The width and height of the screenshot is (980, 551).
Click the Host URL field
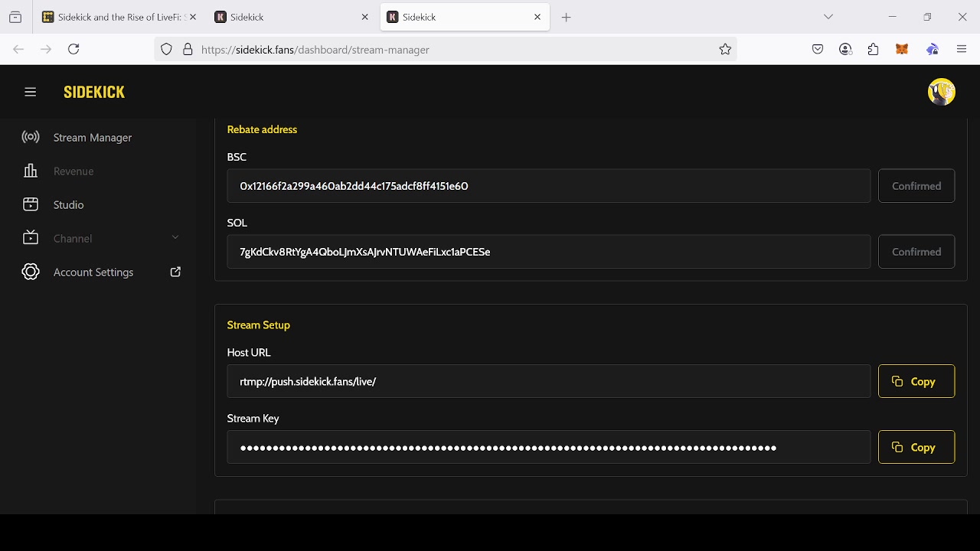point(549,381)
